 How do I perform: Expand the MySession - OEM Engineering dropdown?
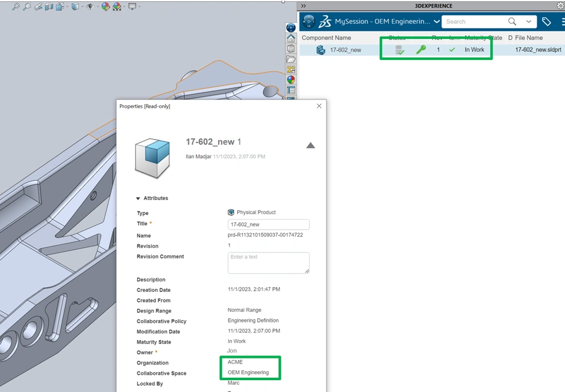tap(437, 22)
